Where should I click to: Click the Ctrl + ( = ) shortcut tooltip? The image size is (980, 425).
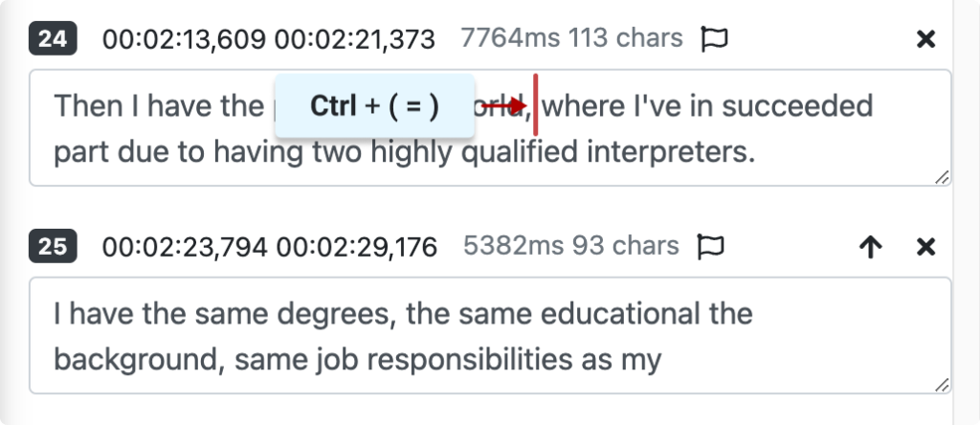click(374, 106)
